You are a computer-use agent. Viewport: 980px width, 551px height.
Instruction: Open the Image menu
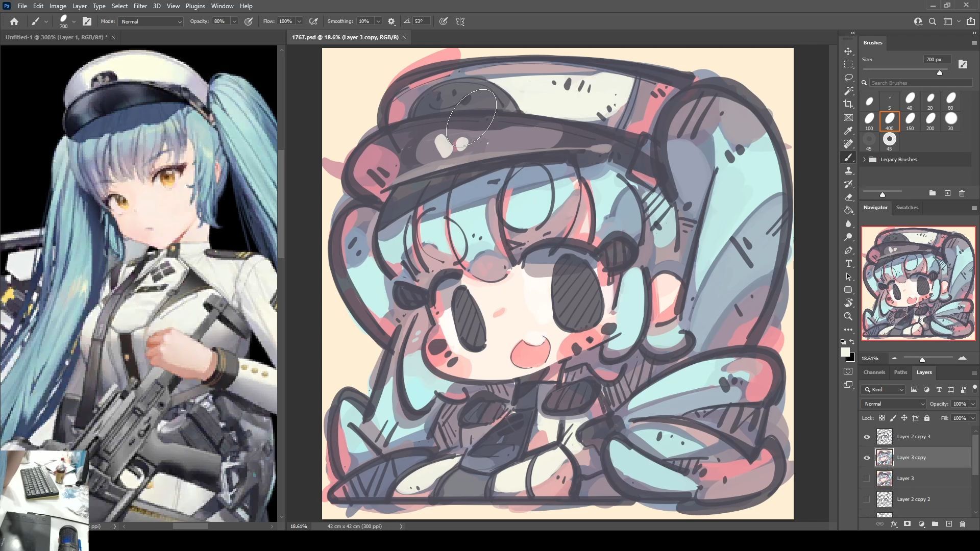tap(58, 6)
